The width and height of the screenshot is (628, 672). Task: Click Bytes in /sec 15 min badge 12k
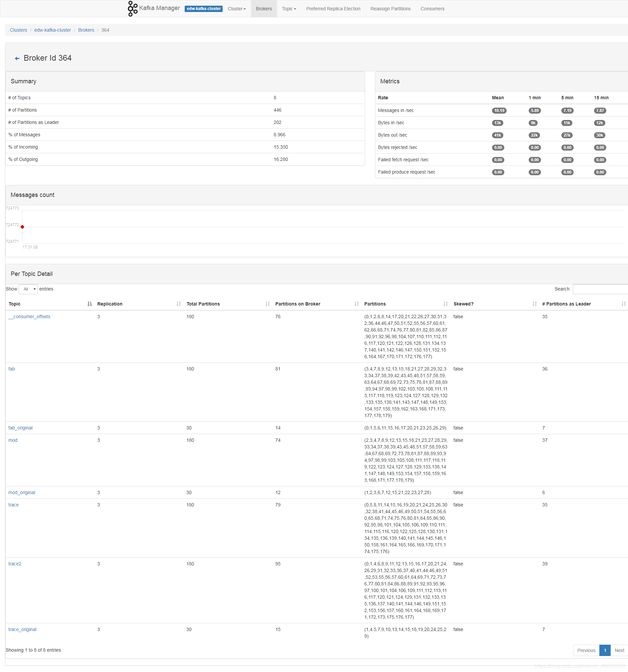[x=599, y=123]
